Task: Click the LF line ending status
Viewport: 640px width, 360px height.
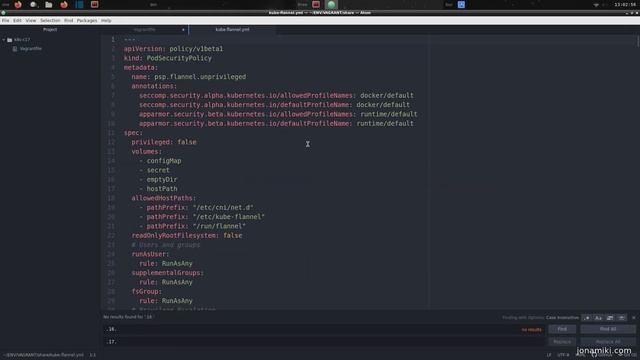Action: pos(549,355)
